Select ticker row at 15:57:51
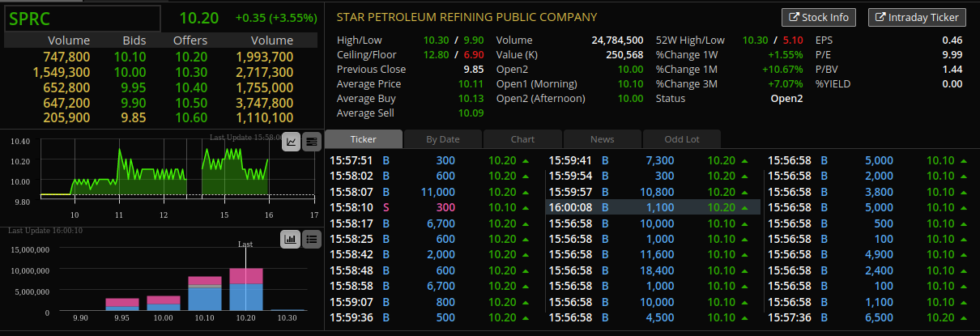The height and width of the screenshot is (336, 980). [432, 160]
